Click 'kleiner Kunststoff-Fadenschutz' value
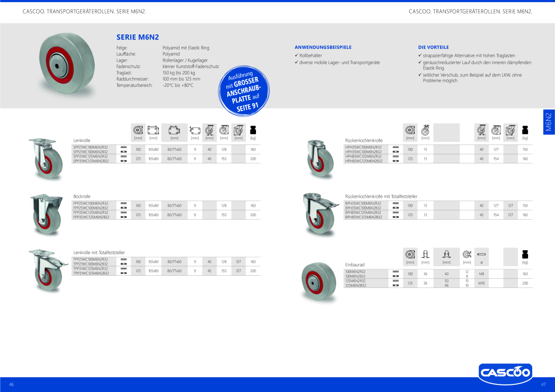This screenshot has width=555, height=392. point(191,66)
